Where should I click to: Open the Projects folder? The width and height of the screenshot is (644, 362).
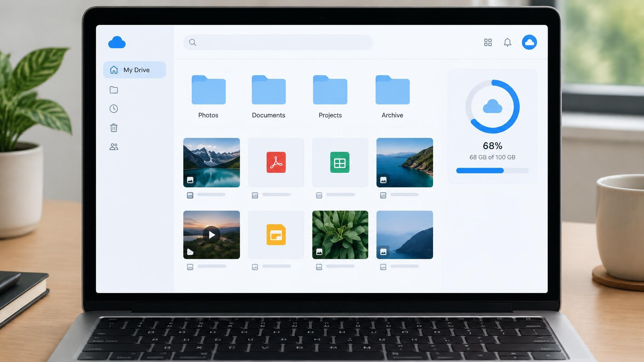click(330, 97)
